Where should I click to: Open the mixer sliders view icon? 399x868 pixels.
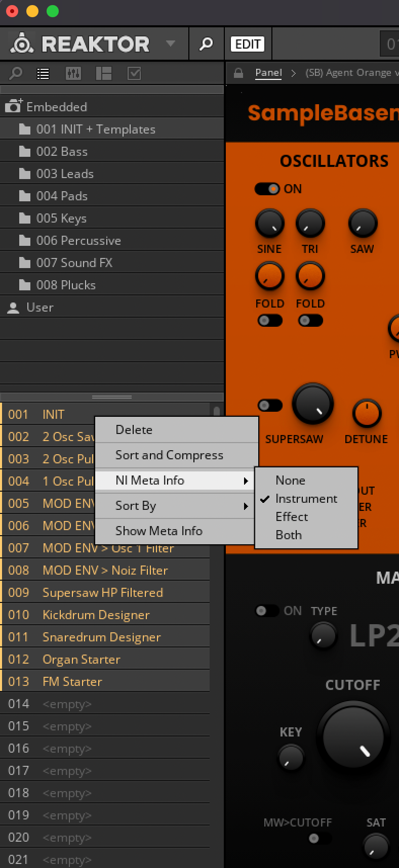coord(73,74)
